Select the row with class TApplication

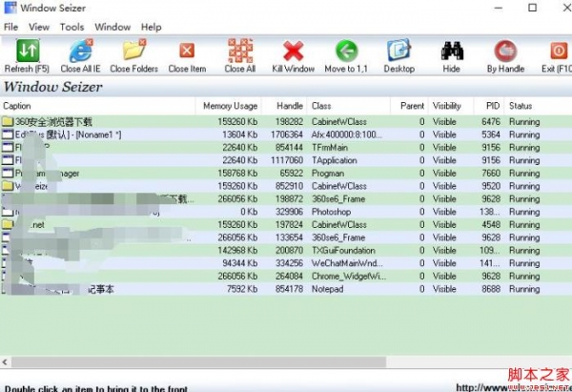286,160
